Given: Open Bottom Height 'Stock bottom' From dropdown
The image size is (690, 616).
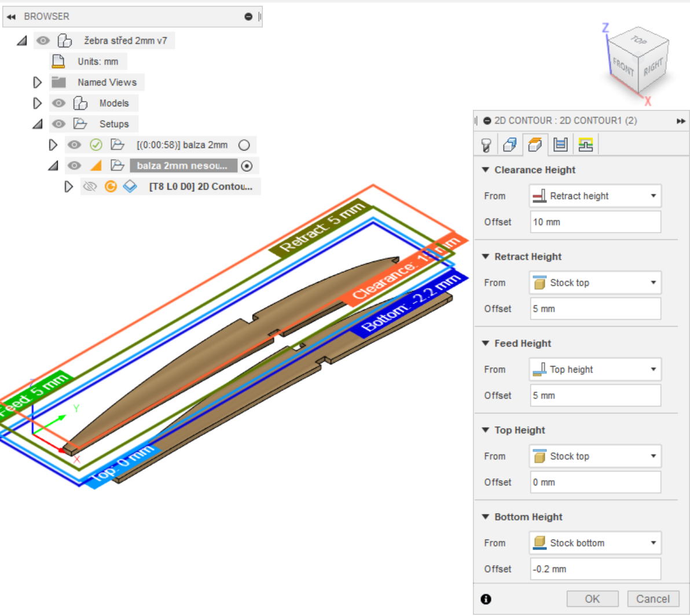Looking at the screenshot, I should [x=595, y=543].
